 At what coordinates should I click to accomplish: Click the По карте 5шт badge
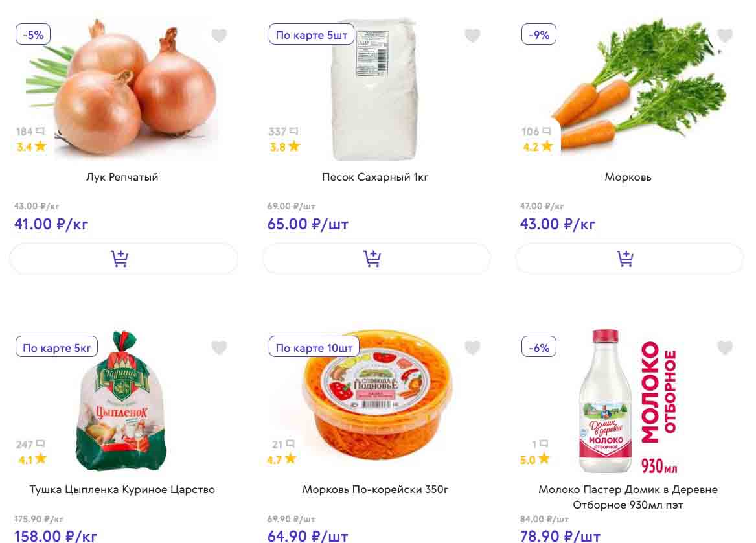(312, 35)
